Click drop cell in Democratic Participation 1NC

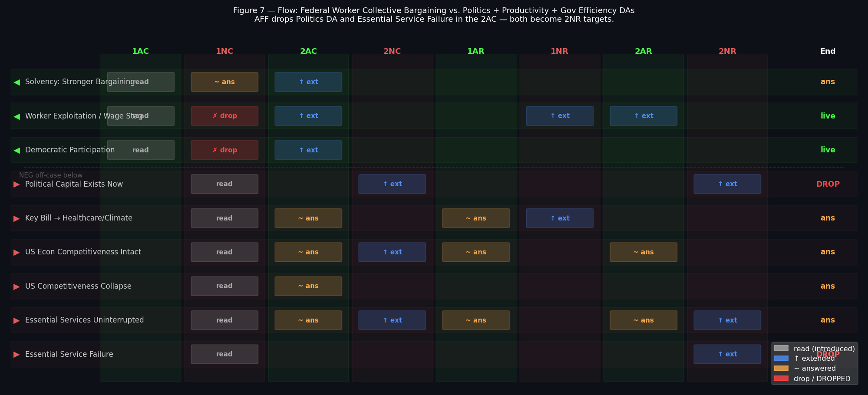[x=224, y=150]
